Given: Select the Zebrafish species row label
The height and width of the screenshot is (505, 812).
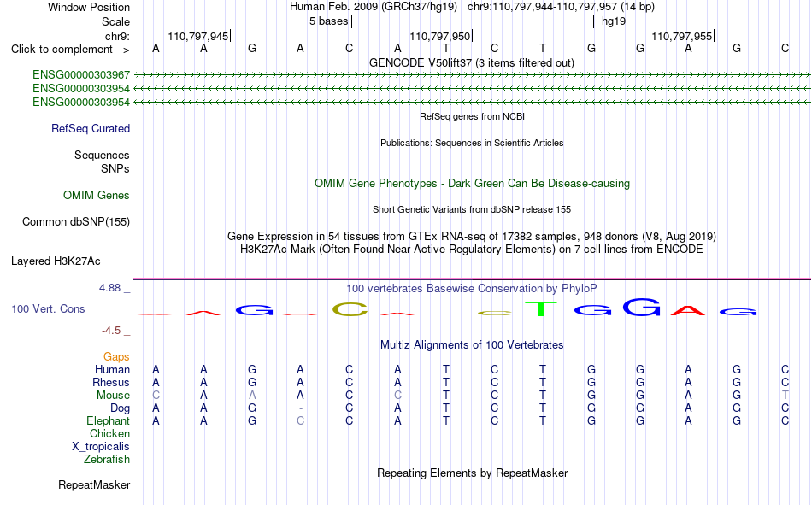Looking at the screenshot, I should tap(107, 459).
